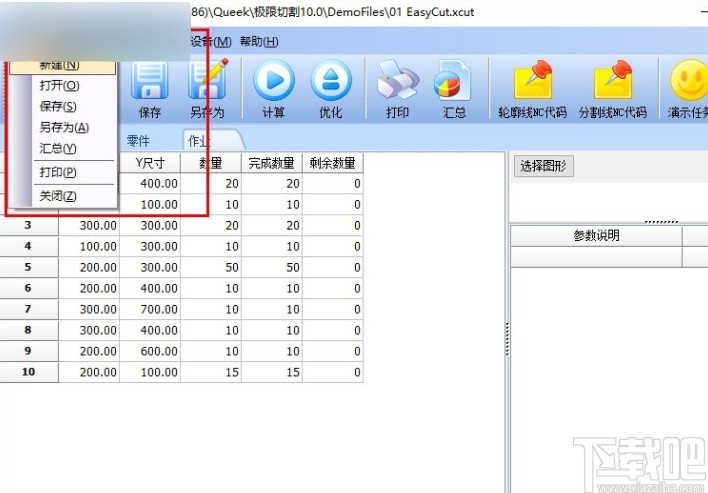Click completed quantity 15 in row 10
This screenshot has height=493, width=708.
272,372
